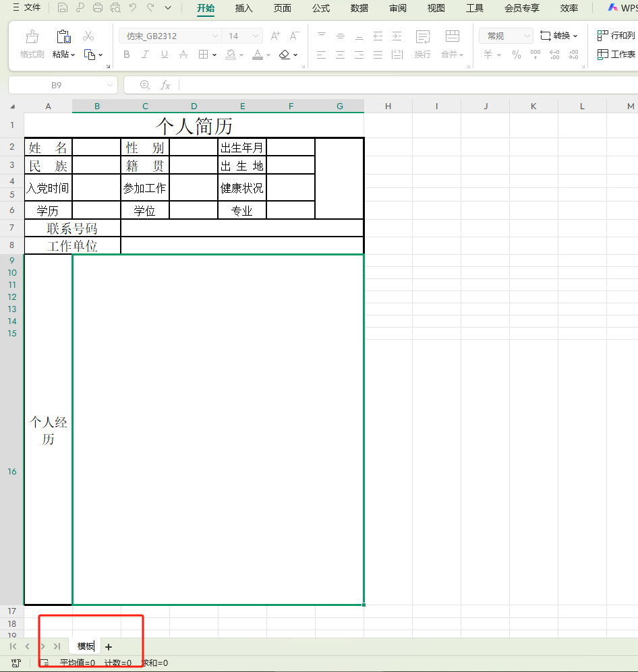Expand the Paste (粘贴) options arrow
This screenshot has height=672, width=638.
click(x=73, y=55)
